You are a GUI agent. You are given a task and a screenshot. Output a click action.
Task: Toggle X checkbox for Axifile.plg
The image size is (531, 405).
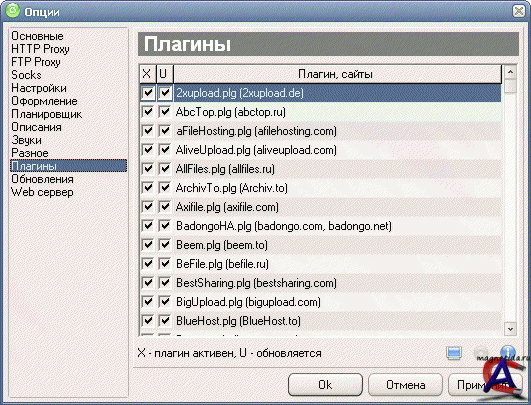[148, 207]
